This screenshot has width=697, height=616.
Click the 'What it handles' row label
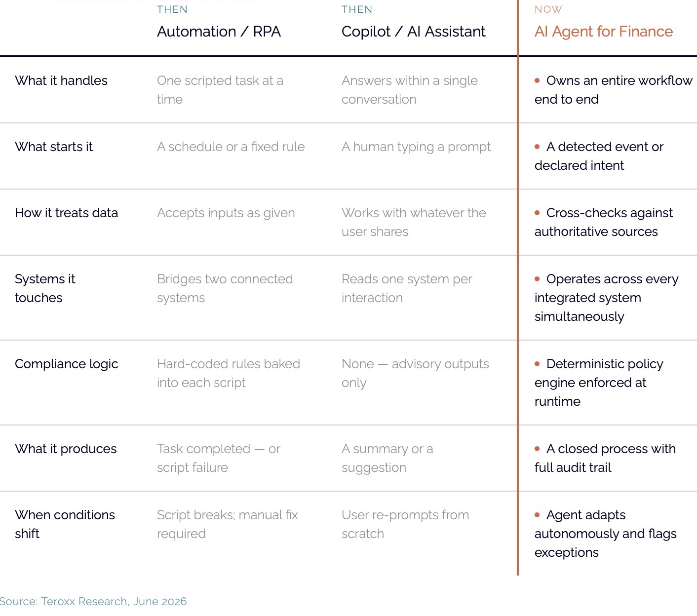point(61,80)
